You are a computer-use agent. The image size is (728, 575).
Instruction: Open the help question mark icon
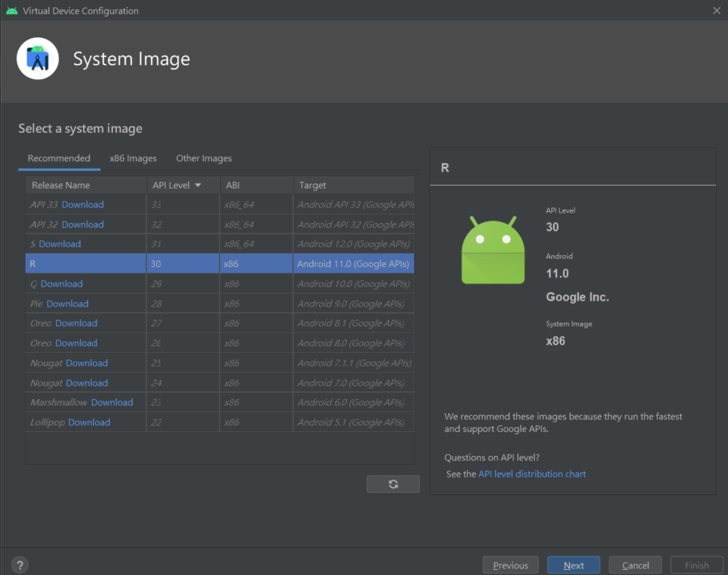coord(20,565)
